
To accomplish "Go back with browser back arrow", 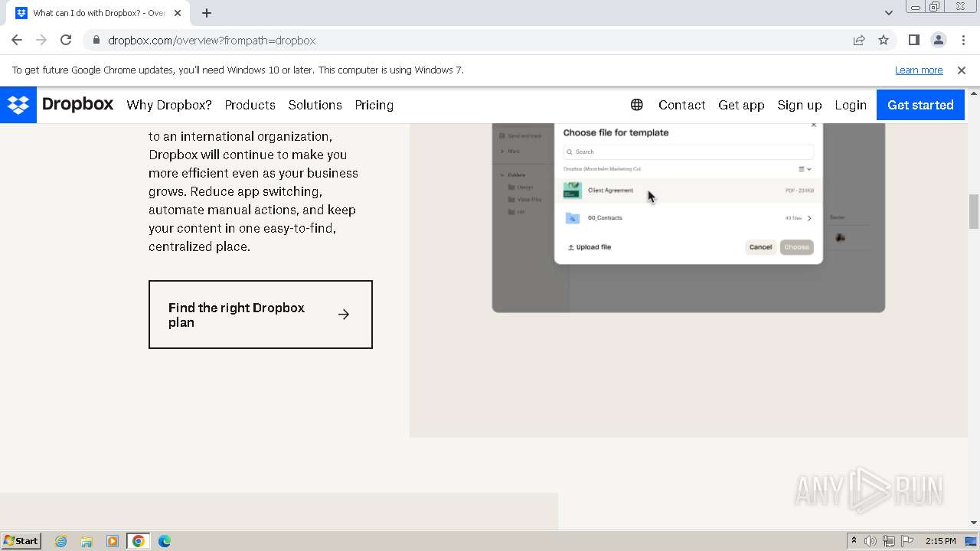I will [17, 40].
